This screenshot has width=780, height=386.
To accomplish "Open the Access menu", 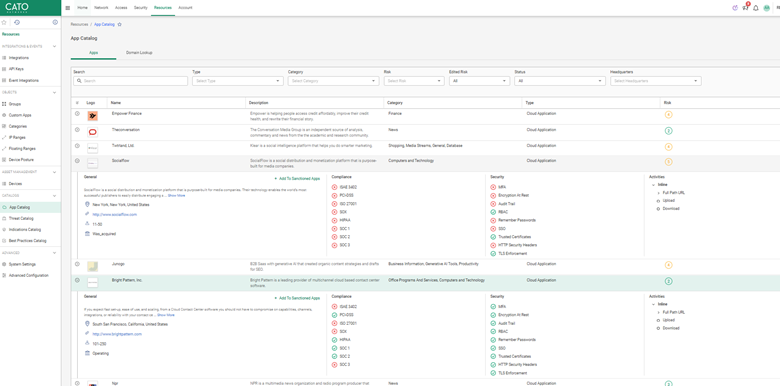I will [121, 8].
